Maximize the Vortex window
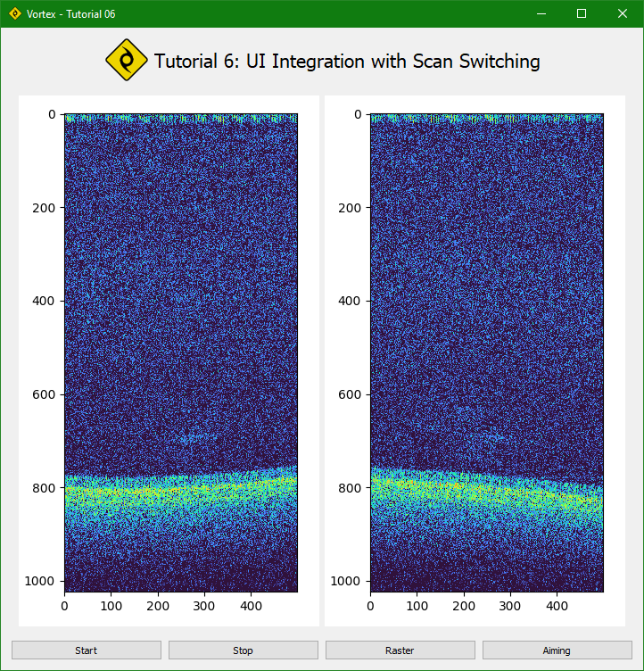This screenshot has height=671, width=644. click(x=582, y=13)
